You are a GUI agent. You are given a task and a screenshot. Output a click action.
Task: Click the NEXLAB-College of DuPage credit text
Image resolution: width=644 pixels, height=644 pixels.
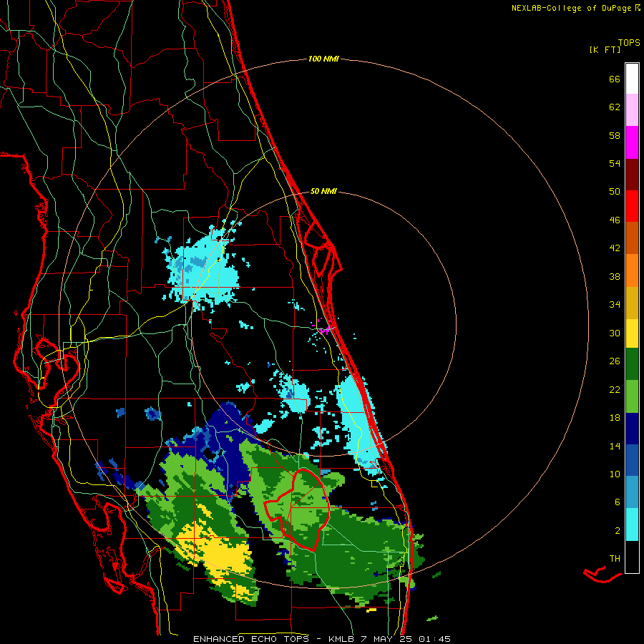pyautogui.click(x=575, y=8)
